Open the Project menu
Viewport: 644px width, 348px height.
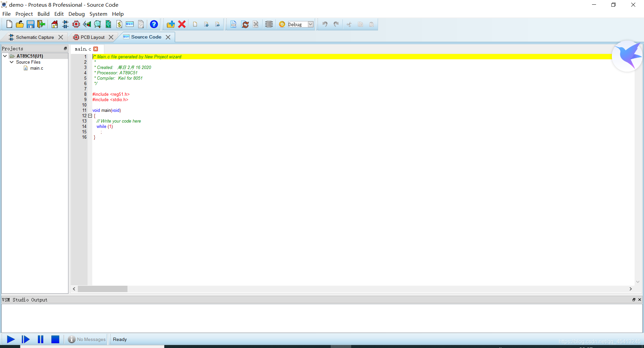(x=24, y=14)
